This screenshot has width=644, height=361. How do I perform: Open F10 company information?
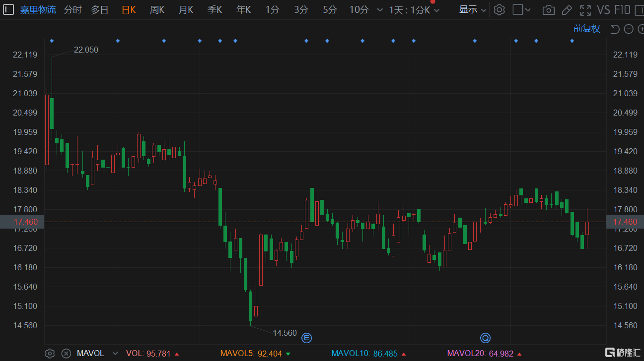pos(622,9)
